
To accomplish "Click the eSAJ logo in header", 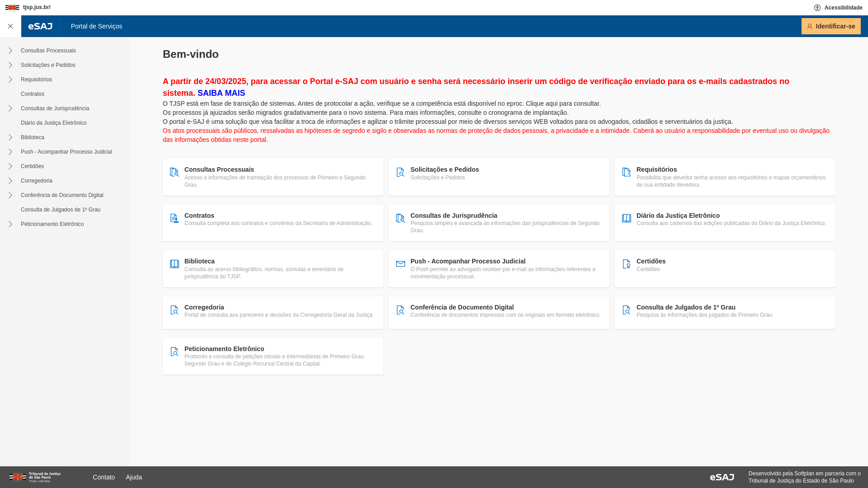I will point(40,26).
